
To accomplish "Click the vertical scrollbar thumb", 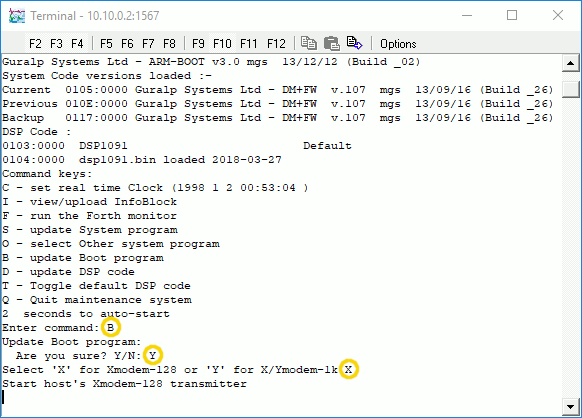I will (x=570, y=89).
